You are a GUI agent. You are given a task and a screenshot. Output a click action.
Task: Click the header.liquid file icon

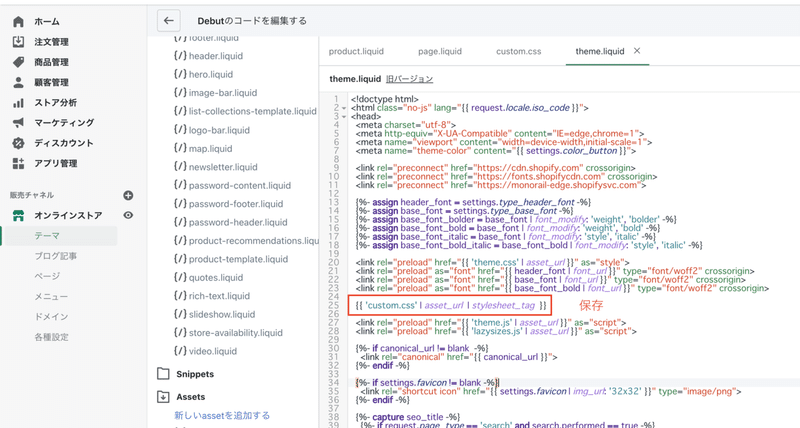[180, 55]
